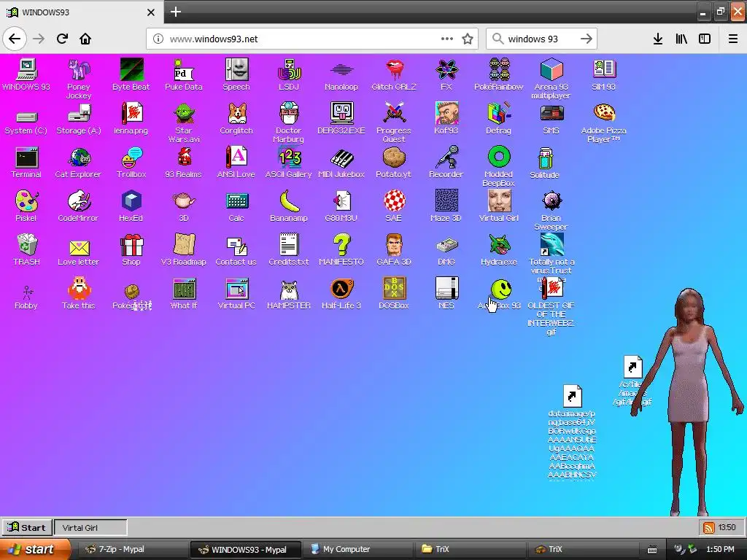Viewport: 747px width, 560px height.
Task: Click the browser Back arrow
Action: 15,39
